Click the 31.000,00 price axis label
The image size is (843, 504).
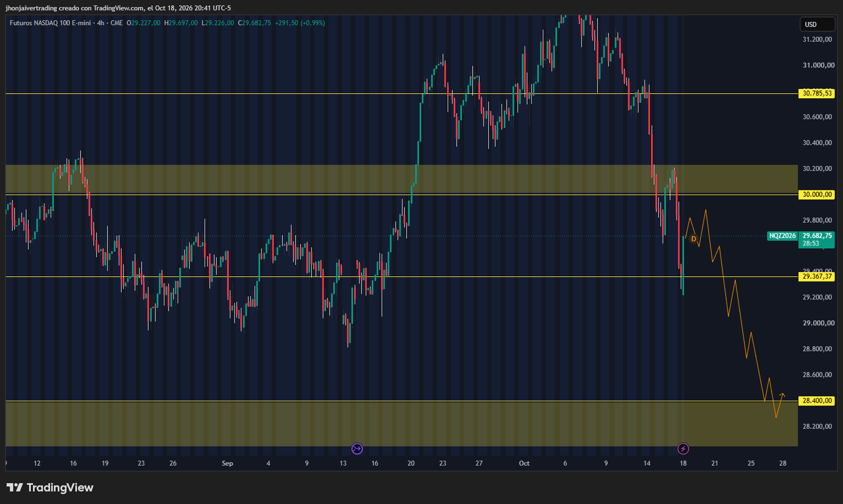tap(817, 65)
